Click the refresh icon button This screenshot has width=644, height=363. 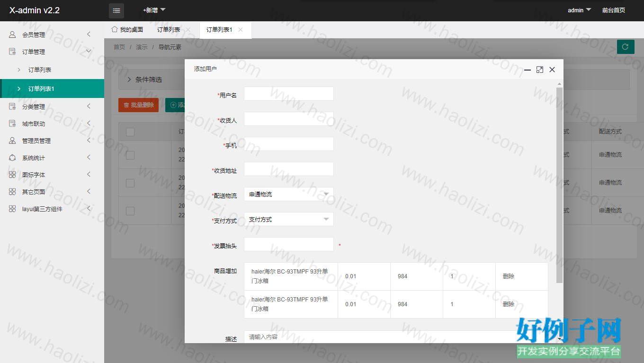tap(626, 47)
